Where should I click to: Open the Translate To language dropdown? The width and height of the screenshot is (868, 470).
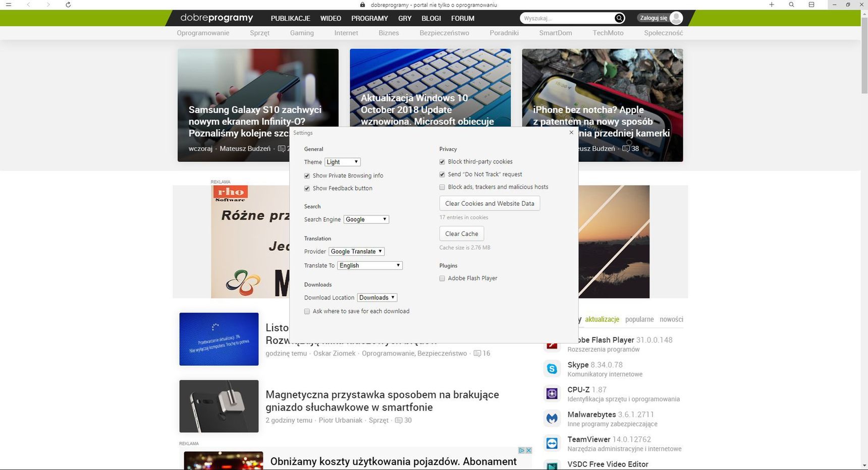370,265
